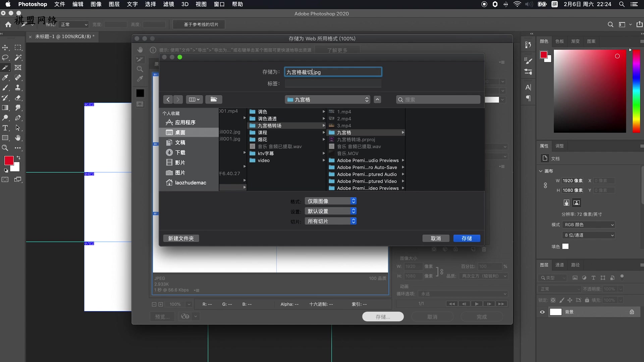Set canvas to landscape orientation
Viewport: 644px width, 362px height.
577,203
